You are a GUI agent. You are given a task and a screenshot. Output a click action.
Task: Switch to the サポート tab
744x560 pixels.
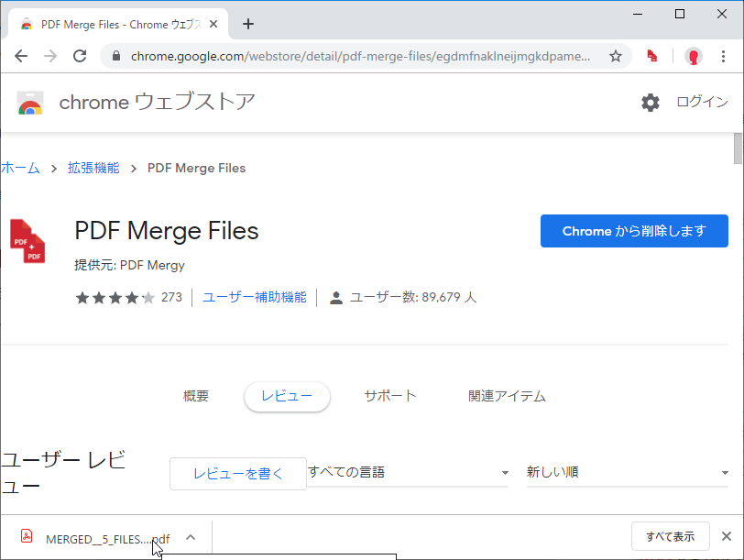pyautogui.click(x=390, y=396)
